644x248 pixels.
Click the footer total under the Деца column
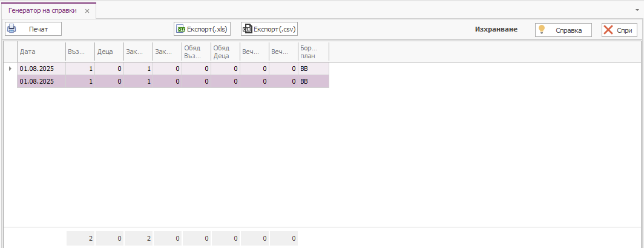[109, 239]
